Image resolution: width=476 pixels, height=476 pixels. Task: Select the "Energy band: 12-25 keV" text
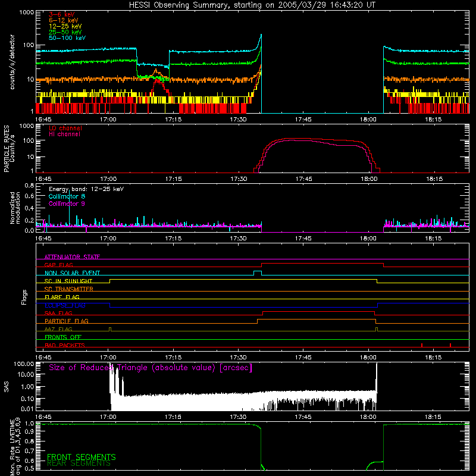pyautogui.click(x=86, y=189)
